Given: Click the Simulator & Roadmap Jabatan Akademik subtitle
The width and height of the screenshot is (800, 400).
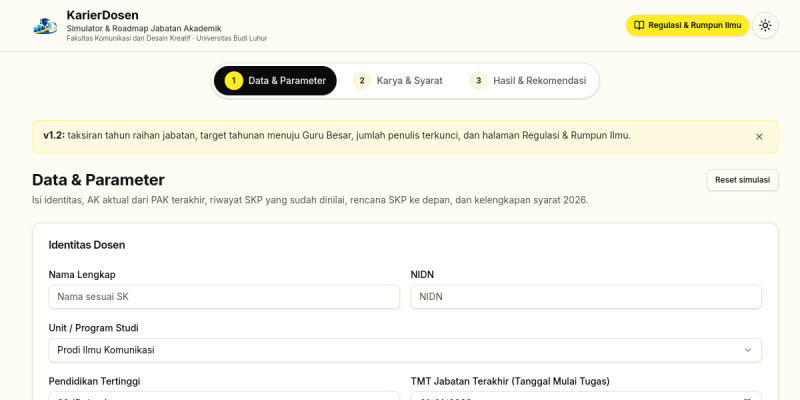Looking at the screenshot, I should click(144, 29).
